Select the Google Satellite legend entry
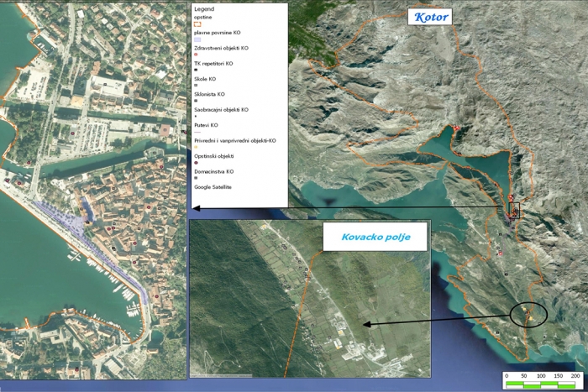This screenshot has width=588, height=392. [213, 186]
